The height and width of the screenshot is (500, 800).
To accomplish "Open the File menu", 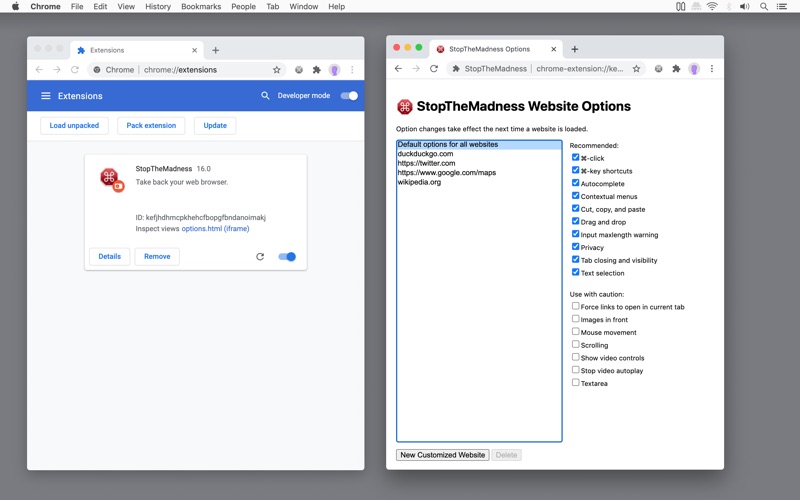I will point(77,7).
